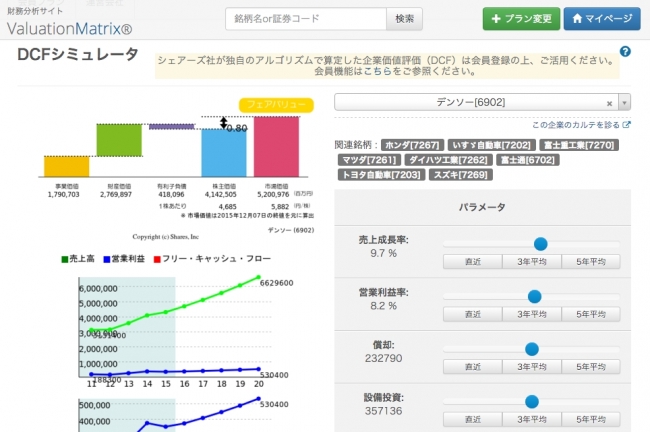Click the 検索 search button
The image size is (650, 432).
[x=404, y=19]
